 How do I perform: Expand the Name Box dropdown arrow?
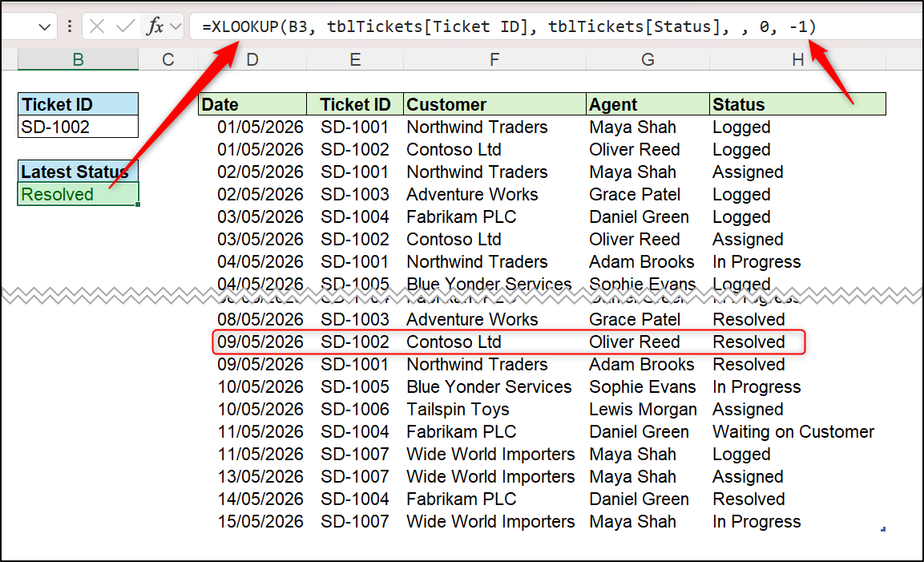click(x=44, y=27)
